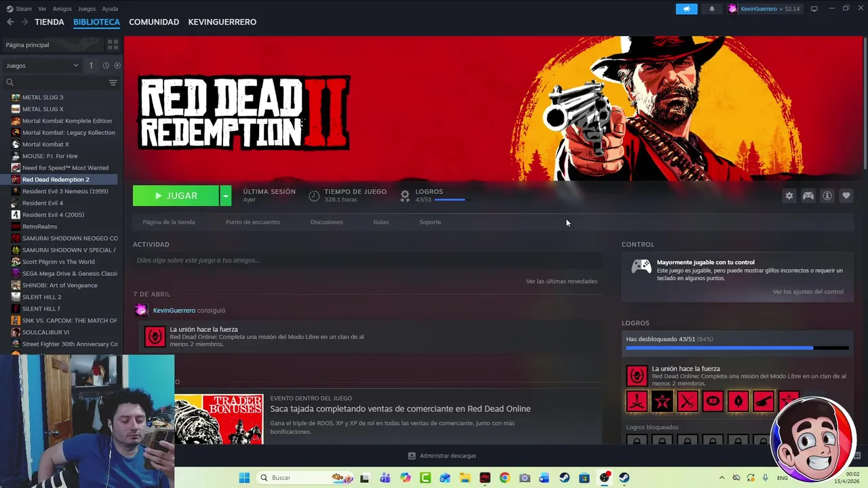Image resolution: width=868 pixels, height=488 pixels.
Task: Go to the TIENDA section
Action: click(x=50, y=22)
